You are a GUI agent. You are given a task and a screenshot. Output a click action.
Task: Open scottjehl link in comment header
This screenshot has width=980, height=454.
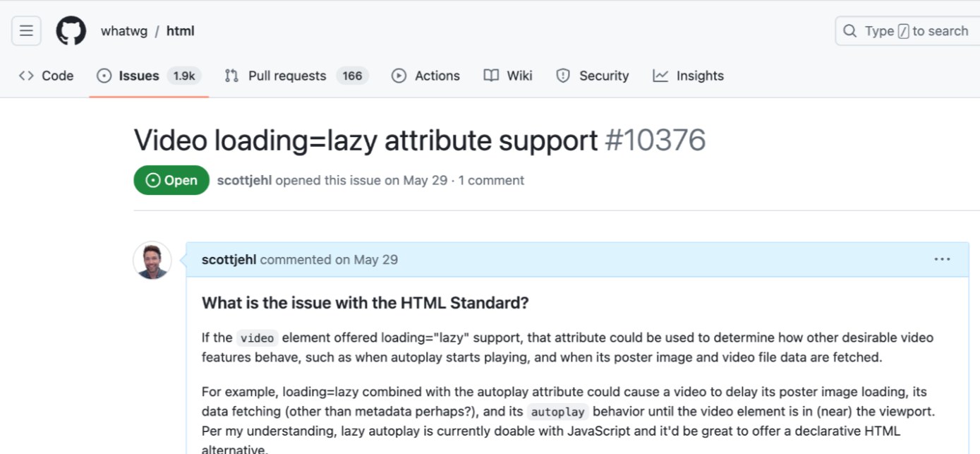click(229, 259)
